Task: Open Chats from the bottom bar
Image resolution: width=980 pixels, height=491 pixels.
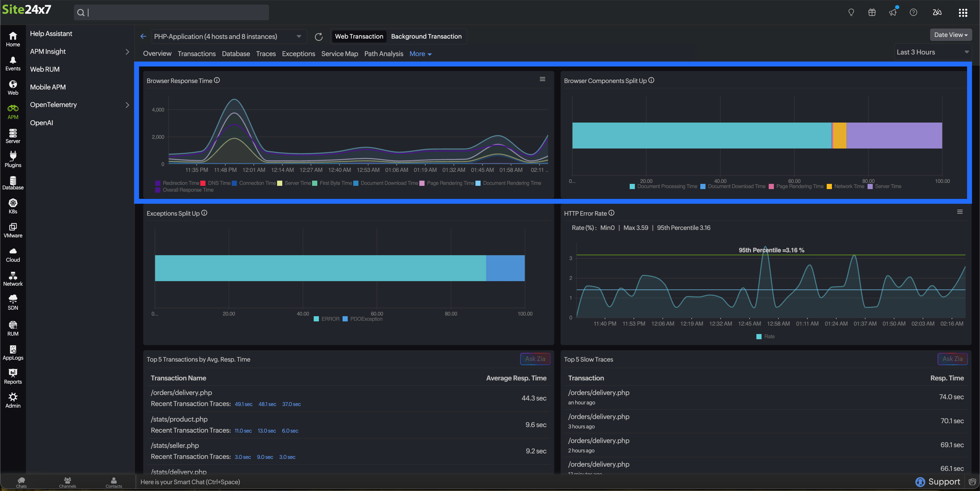Action: tap(21, 482)
